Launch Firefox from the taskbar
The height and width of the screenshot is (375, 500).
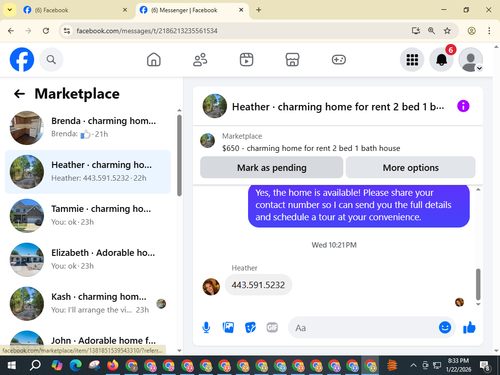tap(113, 366)
